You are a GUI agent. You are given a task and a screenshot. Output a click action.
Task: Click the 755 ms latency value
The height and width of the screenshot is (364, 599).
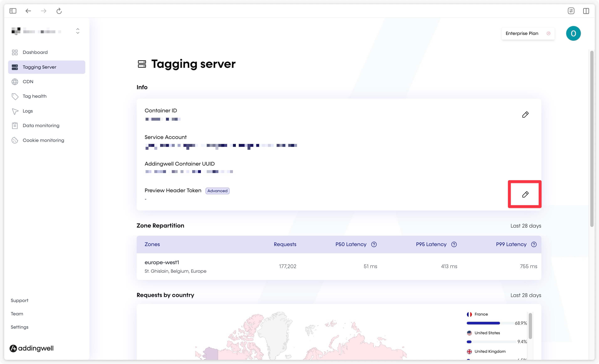(x=528, y=266)
